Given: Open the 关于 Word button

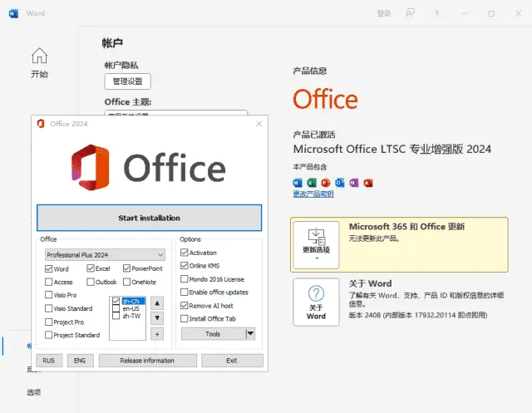Looking at the screenshot, I should (x=316, y=302).
